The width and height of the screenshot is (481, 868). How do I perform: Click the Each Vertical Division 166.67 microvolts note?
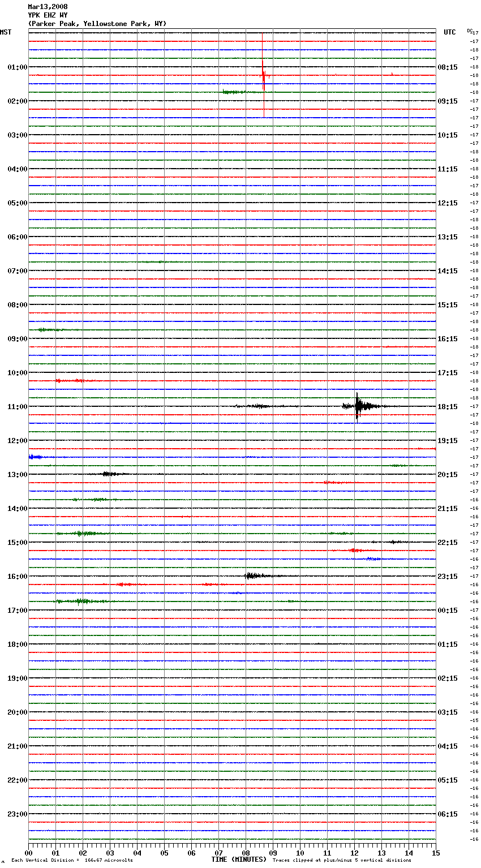tap(72, 860)
